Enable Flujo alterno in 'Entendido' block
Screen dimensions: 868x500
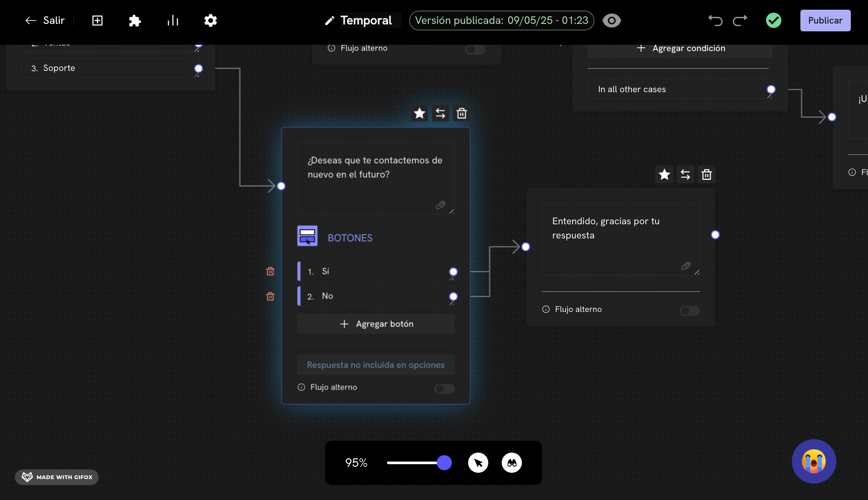click(x=689, y=311)
